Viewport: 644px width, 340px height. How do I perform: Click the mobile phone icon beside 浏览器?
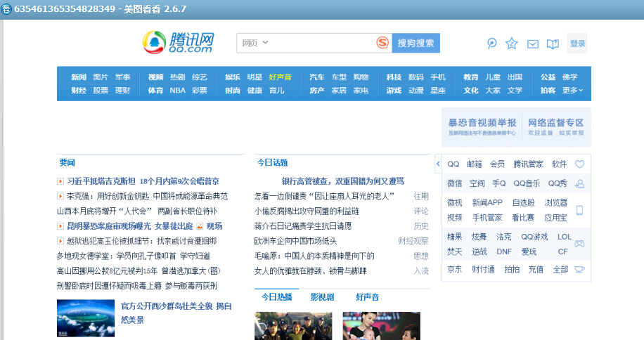point(579,211)
